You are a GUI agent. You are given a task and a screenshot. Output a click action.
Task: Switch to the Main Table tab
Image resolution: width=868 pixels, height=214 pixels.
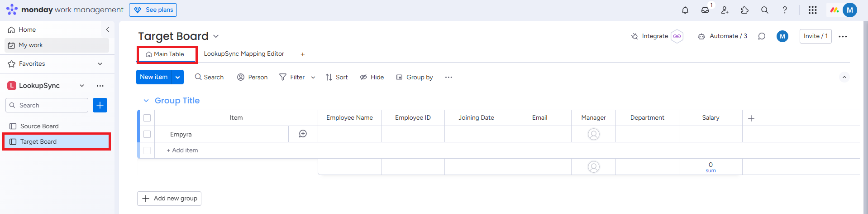point(165,54)
